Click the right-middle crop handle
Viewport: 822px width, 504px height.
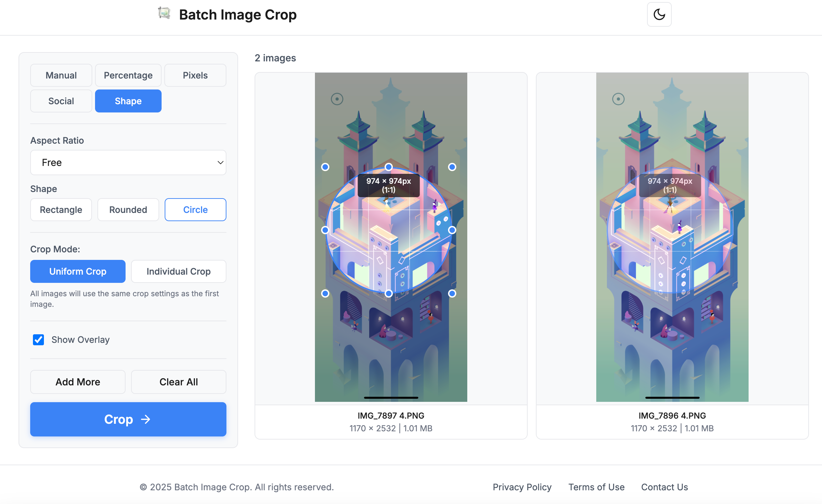pos(452,230)
